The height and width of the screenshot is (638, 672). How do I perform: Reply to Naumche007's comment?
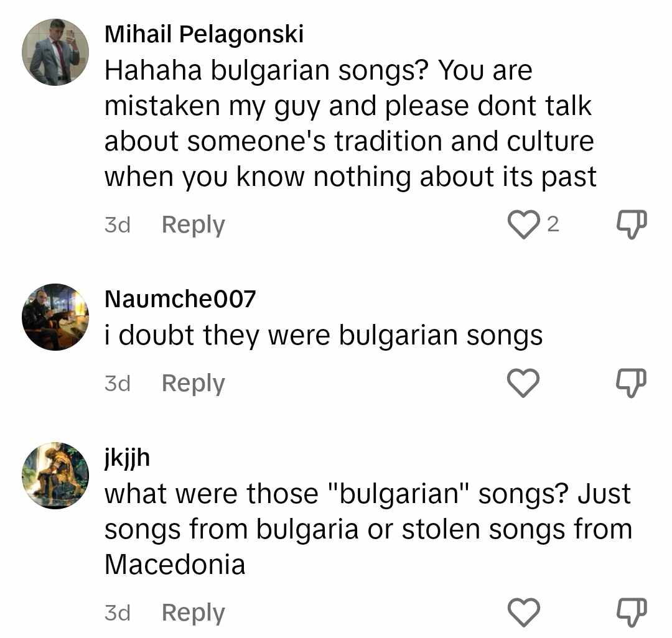click(193, 383)
